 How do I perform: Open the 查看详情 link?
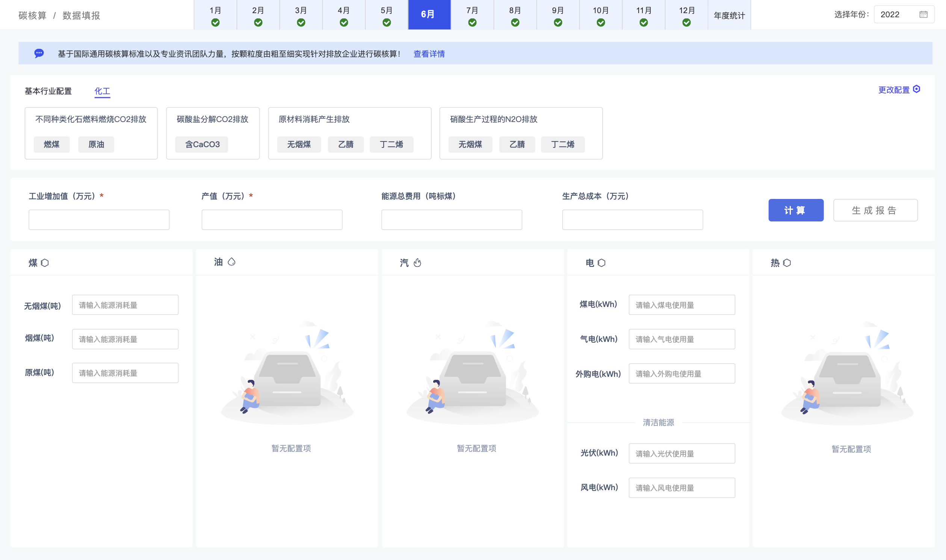coord(429,54)
